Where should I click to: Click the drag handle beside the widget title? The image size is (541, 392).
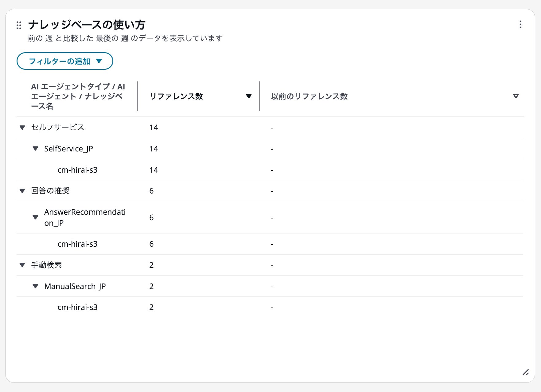[x=19, y=25]
